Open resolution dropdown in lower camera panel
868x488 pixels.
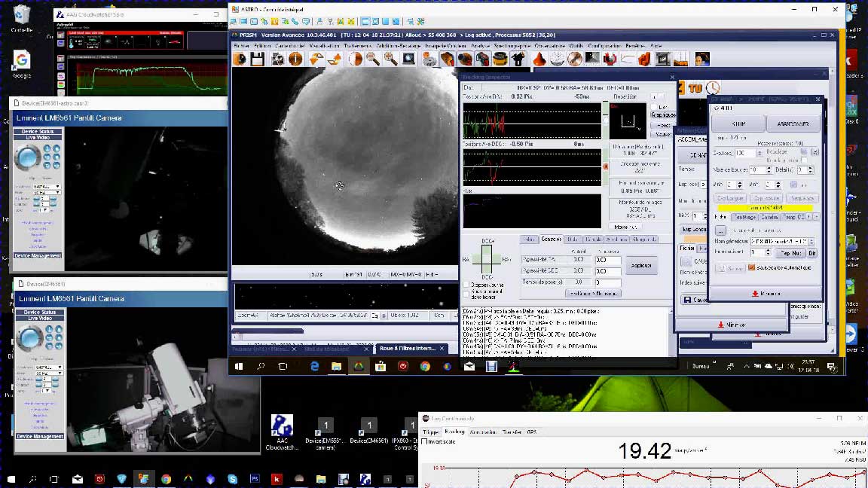click(x=48, y=366)
